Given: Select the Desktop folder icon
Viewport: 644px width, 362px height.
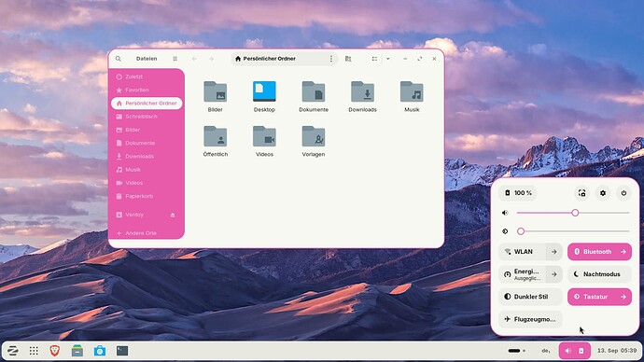Looking at the screenshot, I should tap(264, 91).
